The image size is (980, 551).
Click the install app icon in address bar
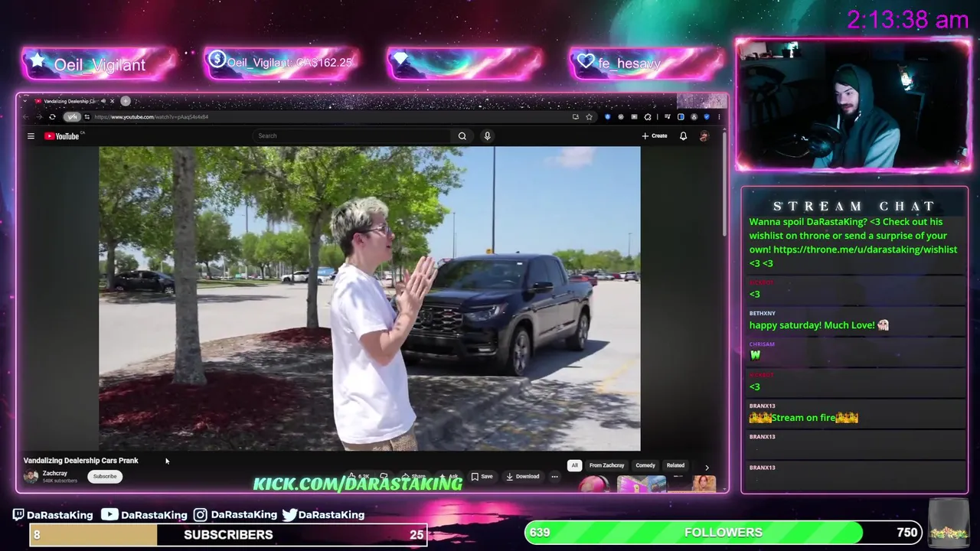pos(575,117)
